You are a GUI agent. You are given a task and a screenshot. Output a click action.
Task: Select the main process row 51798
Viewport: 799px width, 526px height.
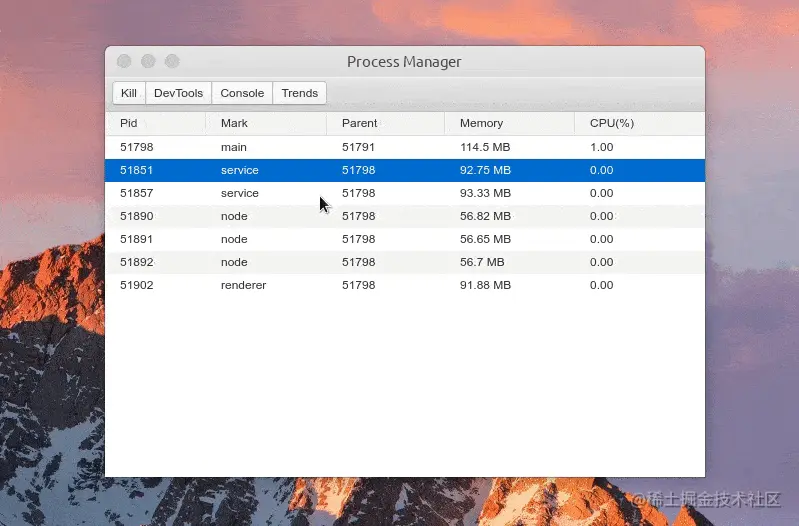coord(405,147)
